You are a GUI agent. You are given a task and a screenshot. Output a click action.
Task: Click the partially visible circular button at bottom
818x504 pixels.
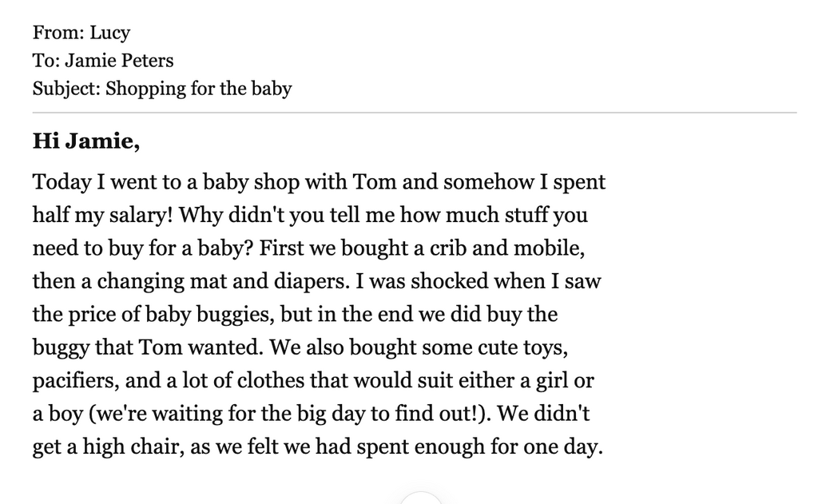421,498
